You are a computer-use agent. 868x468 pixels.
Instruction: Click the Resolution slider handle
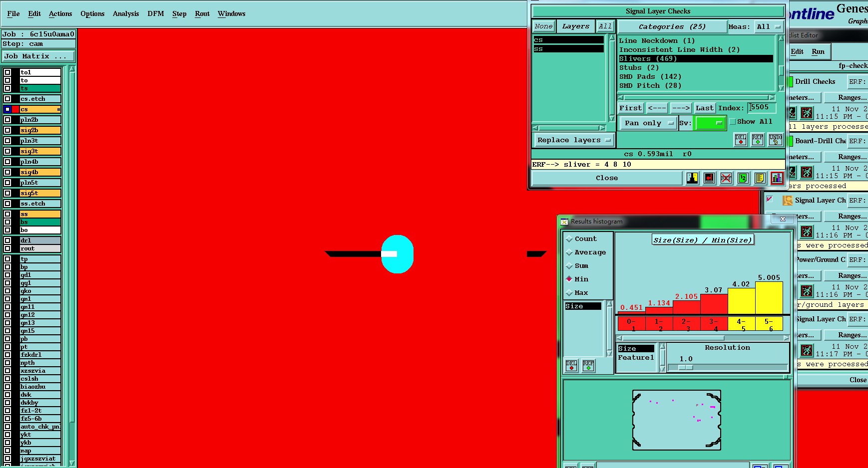pos(686,368)
